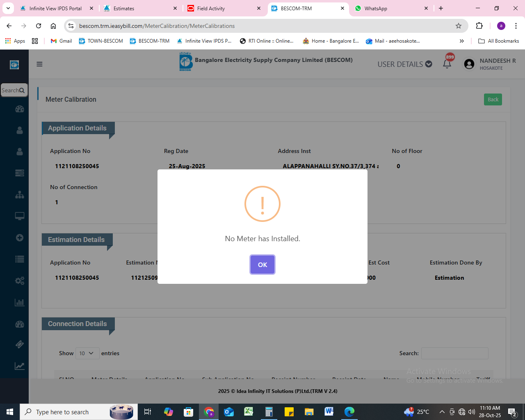Open the first dashboard gauge sidebar icon

19,109
